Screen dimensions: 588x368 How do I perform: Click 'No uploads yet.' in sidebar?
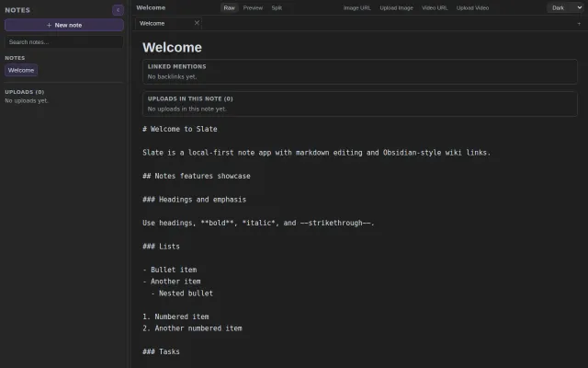[x=27, y=100]
